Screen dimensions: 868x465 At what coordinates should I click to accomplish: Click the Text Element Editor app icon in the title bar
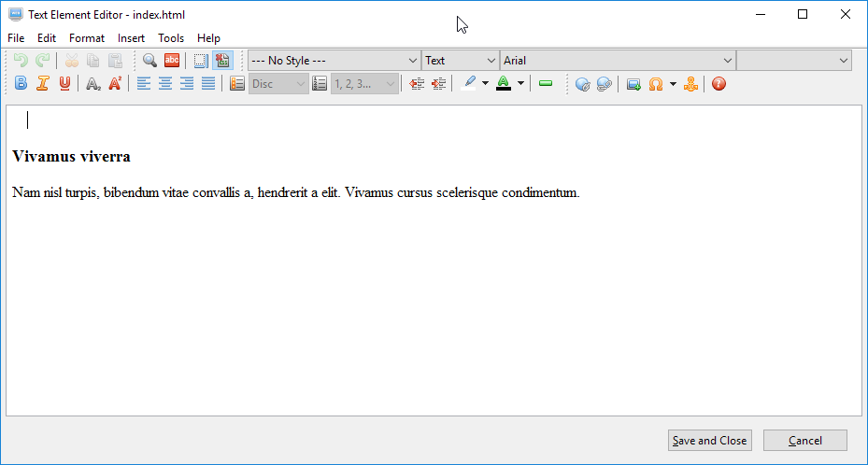[x=16, y=14]
